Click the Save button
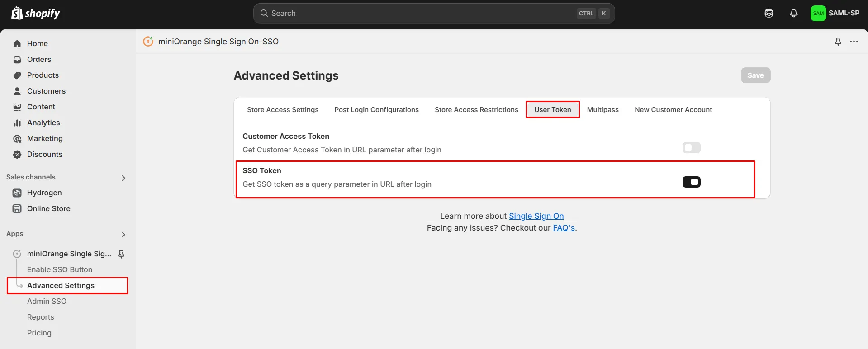Viewport: 868px width, 349px height. pyautogui.click(x=755, y=75)
